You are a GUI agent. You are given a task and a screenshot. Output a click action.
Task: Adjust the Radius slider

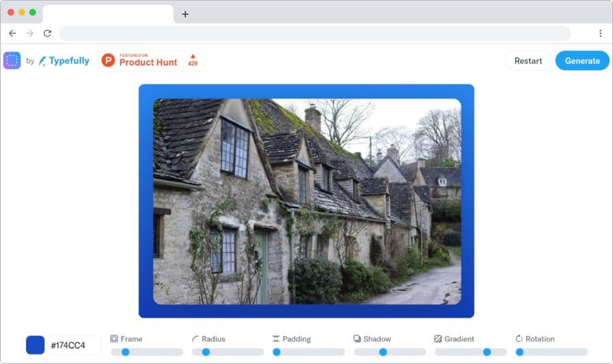[x=228, y=352]
